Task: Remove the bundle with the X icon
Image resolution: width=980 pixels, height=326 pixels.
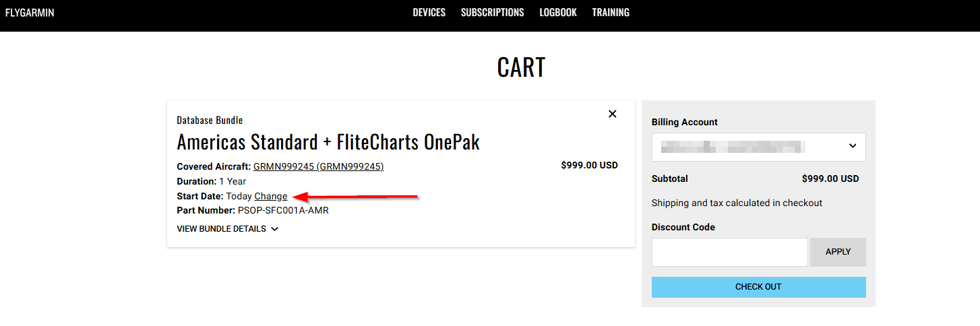Action: (612, 114)
